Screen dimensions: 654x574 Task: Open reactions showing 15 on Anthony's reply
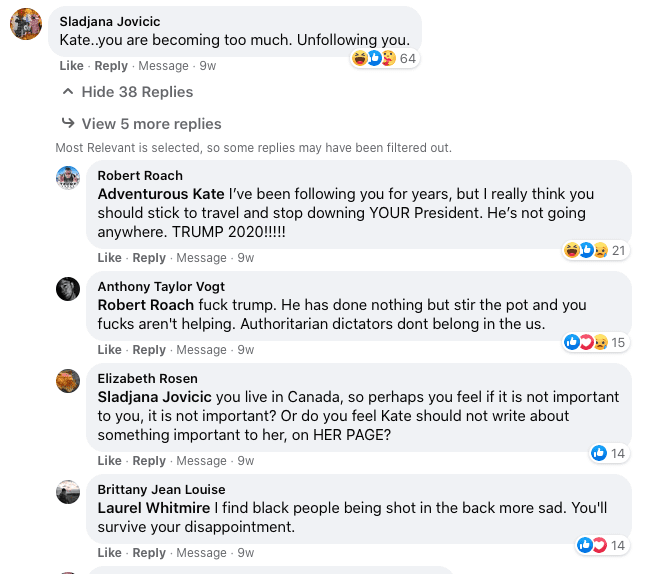[595, 342]
